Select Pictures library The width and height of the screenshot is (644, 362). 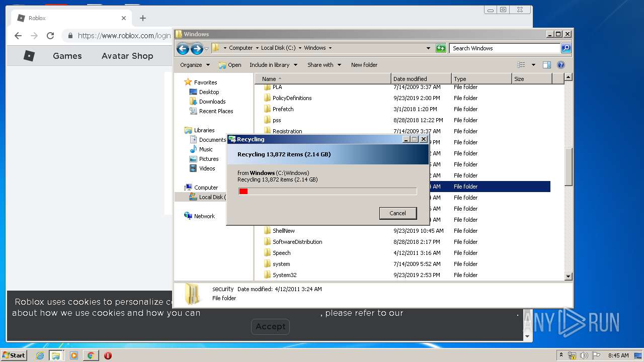[x=204, y=159]
